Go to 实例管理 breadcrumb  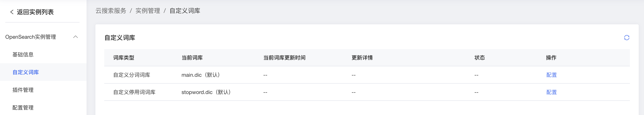[148, 11]
